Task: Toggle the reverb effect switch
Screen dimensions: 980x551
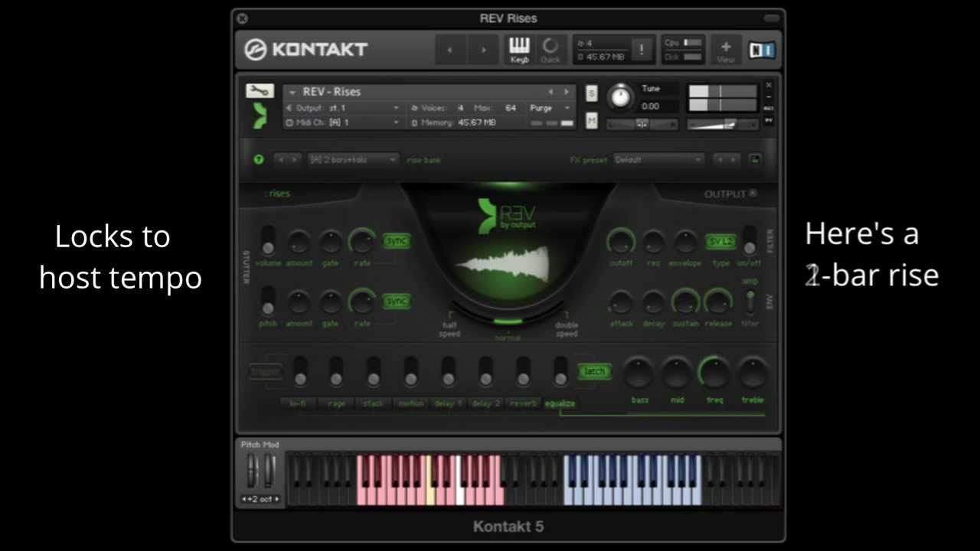Action: [x=524, y=371]
